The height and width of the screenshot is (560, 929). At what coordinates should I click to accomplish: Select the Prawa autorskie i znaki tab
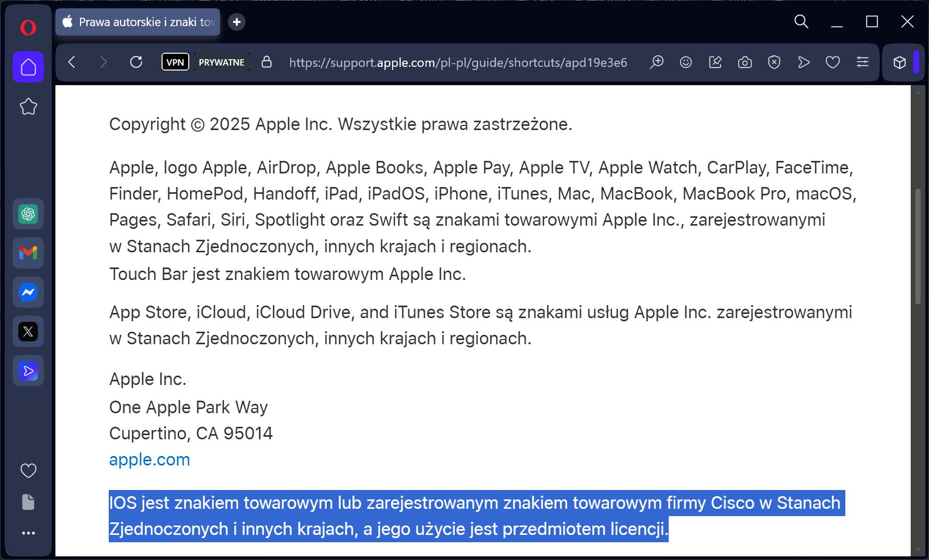(138, 22)
